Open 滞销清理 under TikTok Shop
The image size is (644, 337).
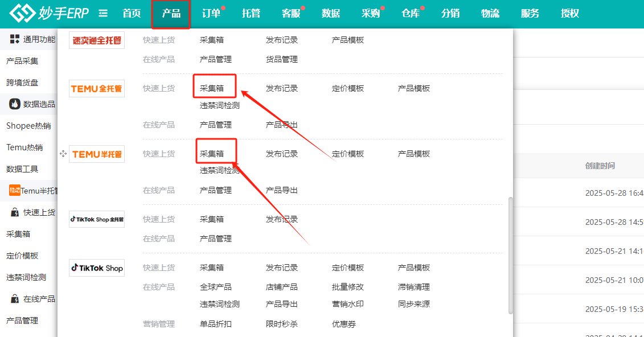point(414,287)
